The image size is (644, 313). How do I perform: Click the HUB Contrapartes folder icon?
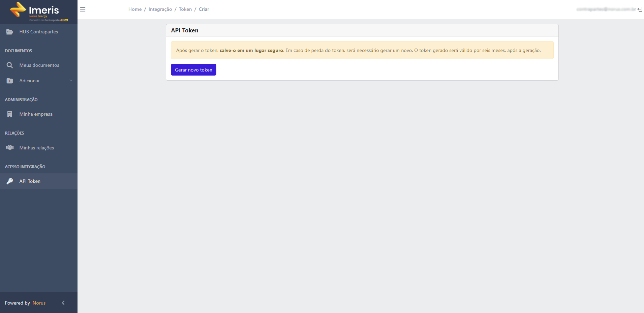[10, 32]
